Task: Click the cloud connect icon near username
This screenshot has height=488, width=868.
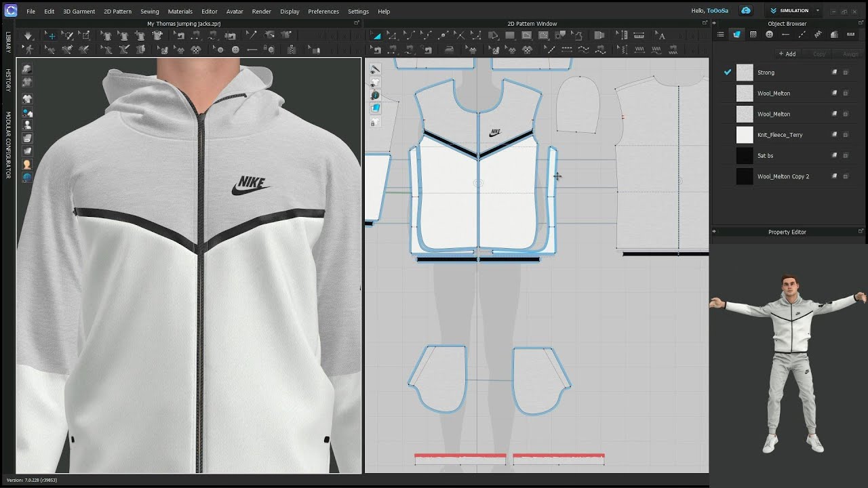Action: point(746,11)
